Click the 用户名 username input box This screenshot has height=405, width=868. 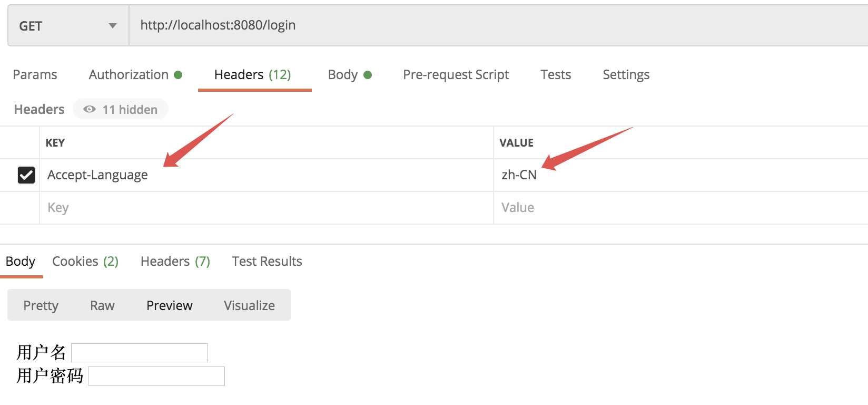[x=140, y=353]
